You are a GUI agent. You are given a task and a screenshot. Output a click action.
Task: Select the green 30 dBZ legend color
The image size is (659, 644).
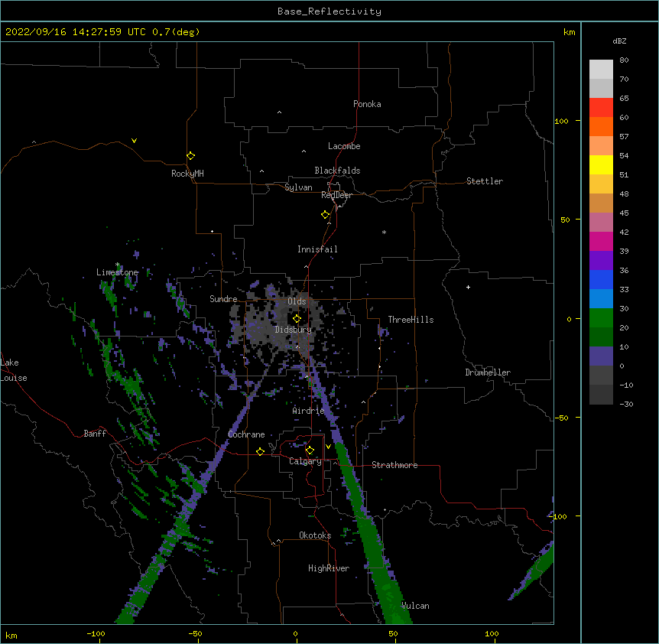601,318
